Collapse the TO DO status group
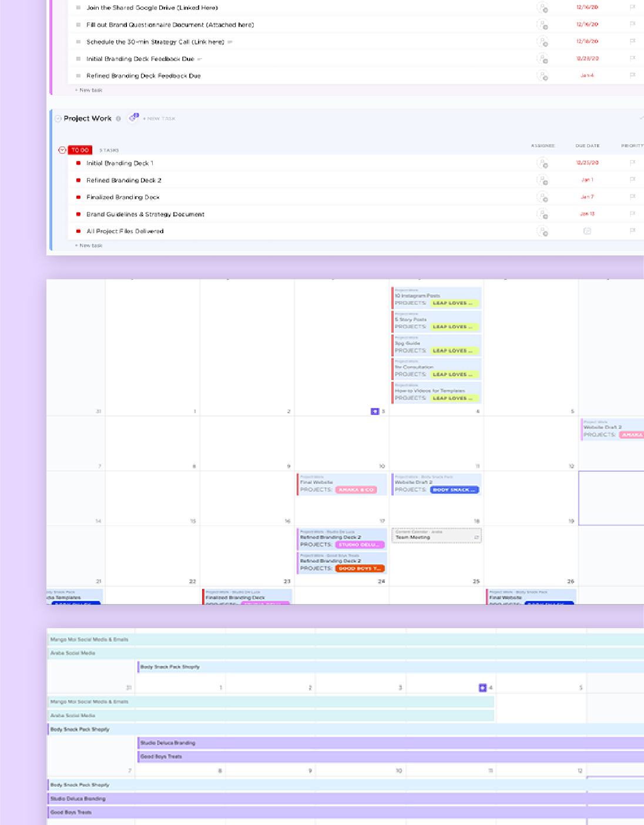Image resolution: width=644 pixels, height=825 pixels. [62, 150]
